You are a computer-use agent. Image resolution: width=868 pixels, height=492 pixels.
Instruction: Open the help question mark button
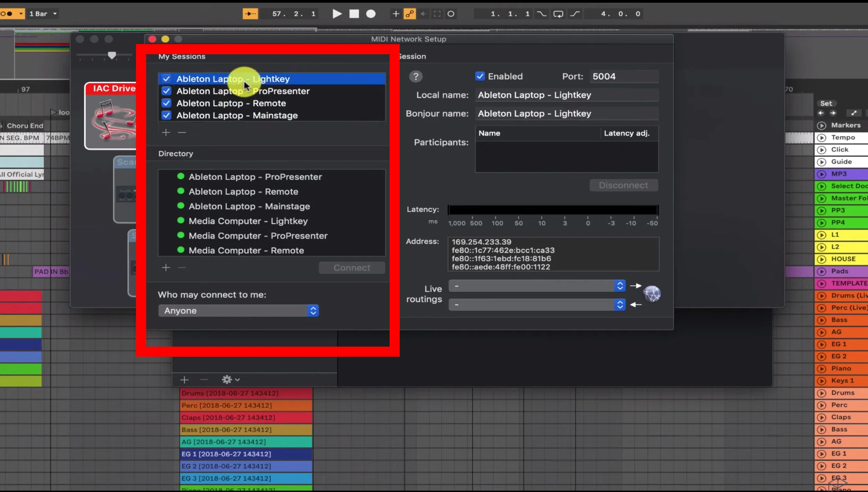click(x=416, y=76)
